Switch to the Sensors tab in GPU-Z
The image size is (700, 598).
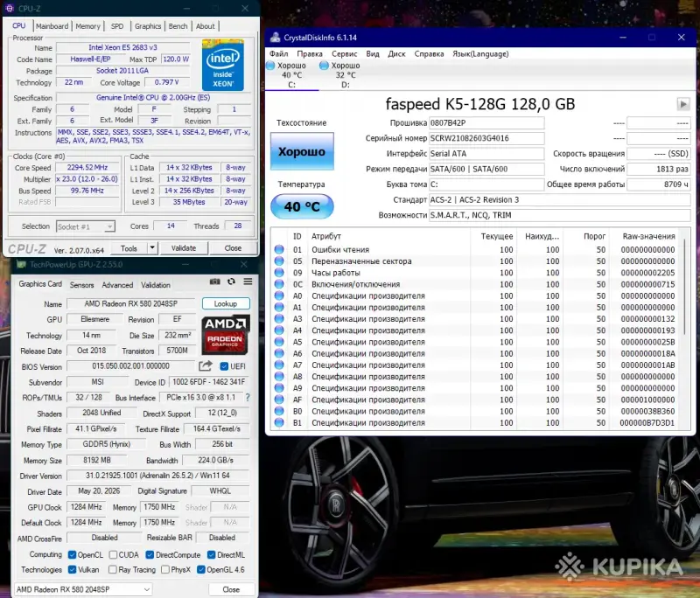[81, 285]
